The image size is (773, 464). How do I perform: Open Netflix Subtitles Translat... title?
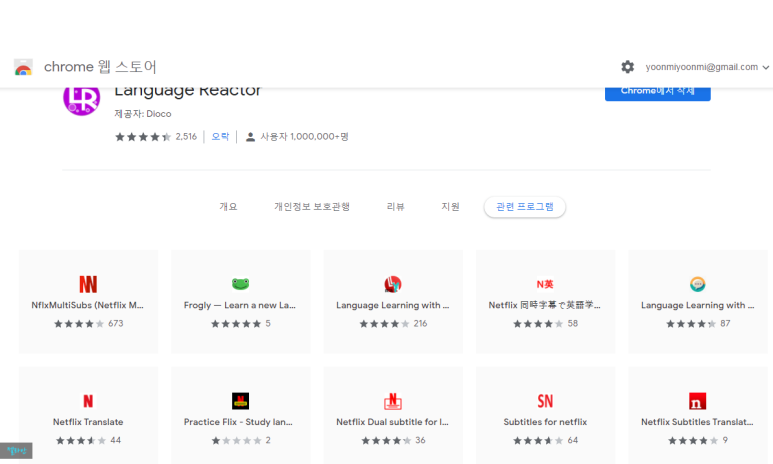pyautogui.click(x=697, y=422)
